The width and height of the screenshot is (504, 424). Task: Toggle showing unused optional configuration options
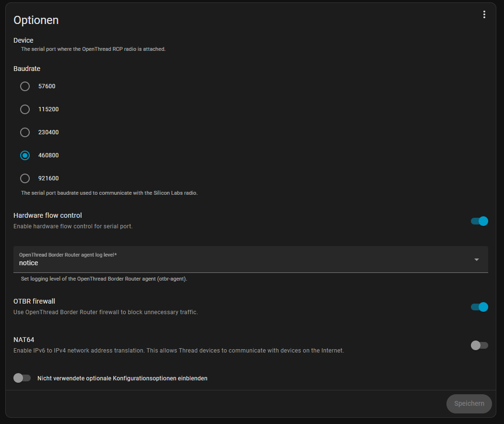tap(22, 378)
